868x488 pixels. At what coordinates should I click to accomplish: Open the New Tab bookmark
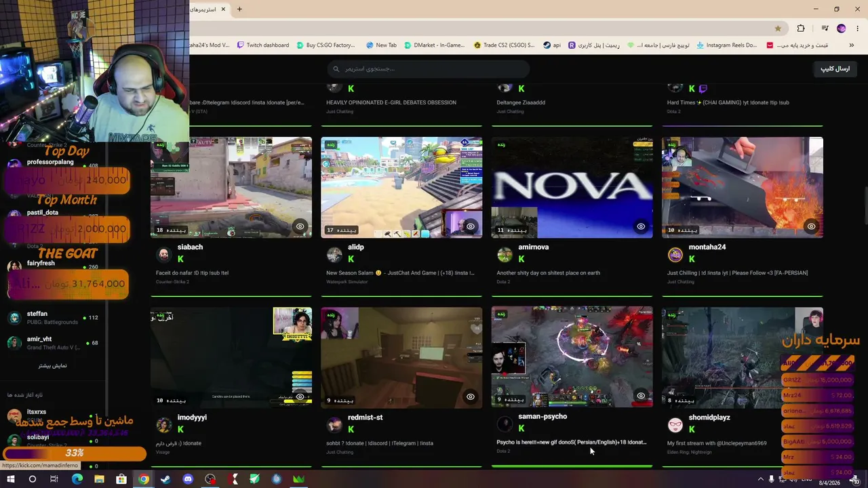[x=381, y=45]
